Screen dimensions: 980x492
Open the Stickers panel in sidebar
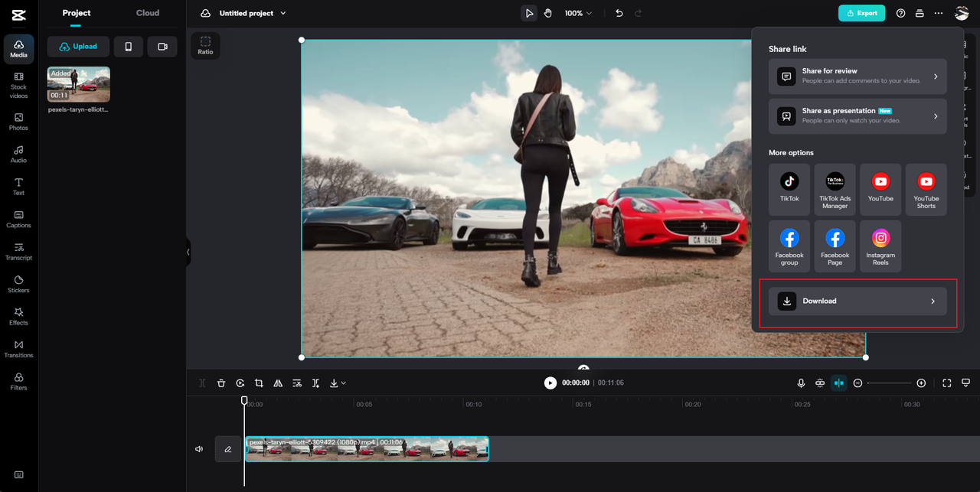(x=18, y=284)
